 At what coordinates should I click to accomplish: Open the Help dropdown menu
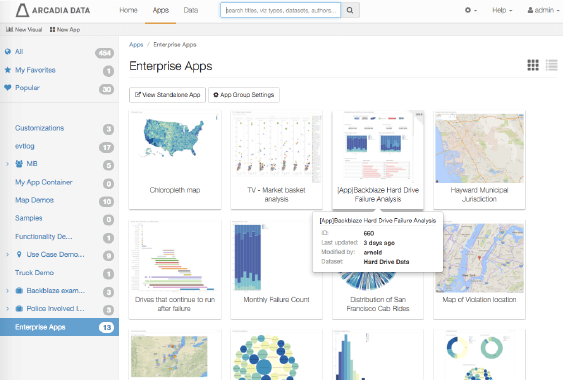[502, 10]
